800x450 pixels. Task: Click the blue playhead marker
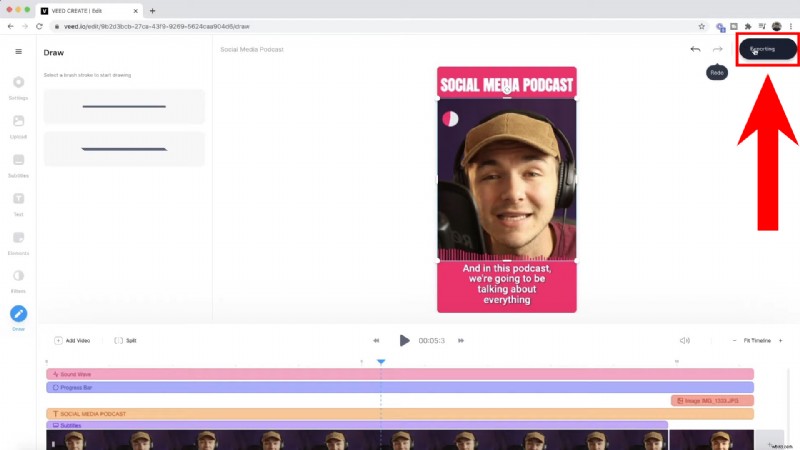click(x=381, y=361)
